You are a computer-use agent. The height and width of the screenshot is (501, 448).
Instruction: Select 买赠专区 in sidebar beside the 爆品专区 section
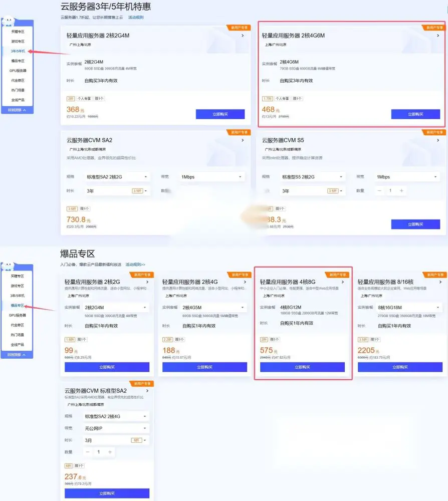pyautogui.click(x=17, y=276)
